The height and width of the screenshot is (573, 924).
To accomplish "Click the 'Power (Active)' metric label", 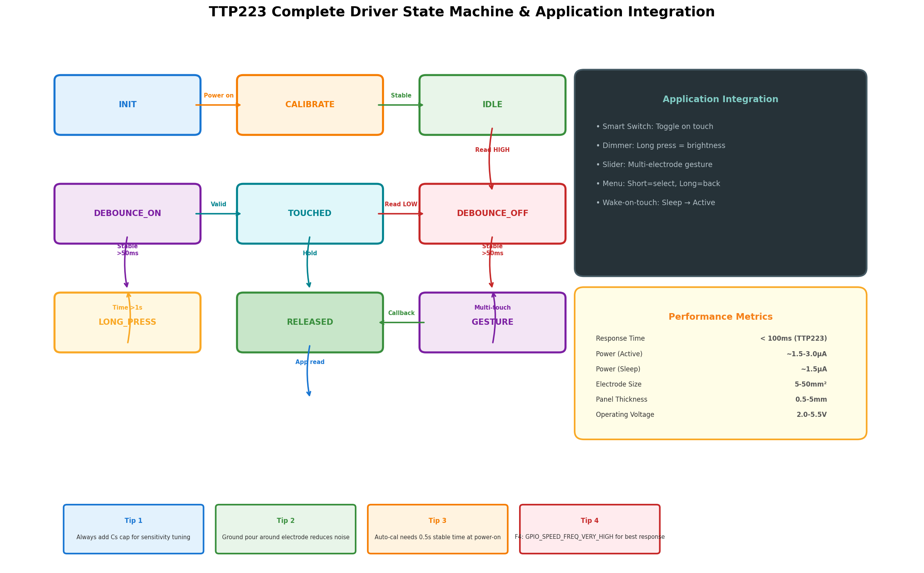I will tap(619, 354).
